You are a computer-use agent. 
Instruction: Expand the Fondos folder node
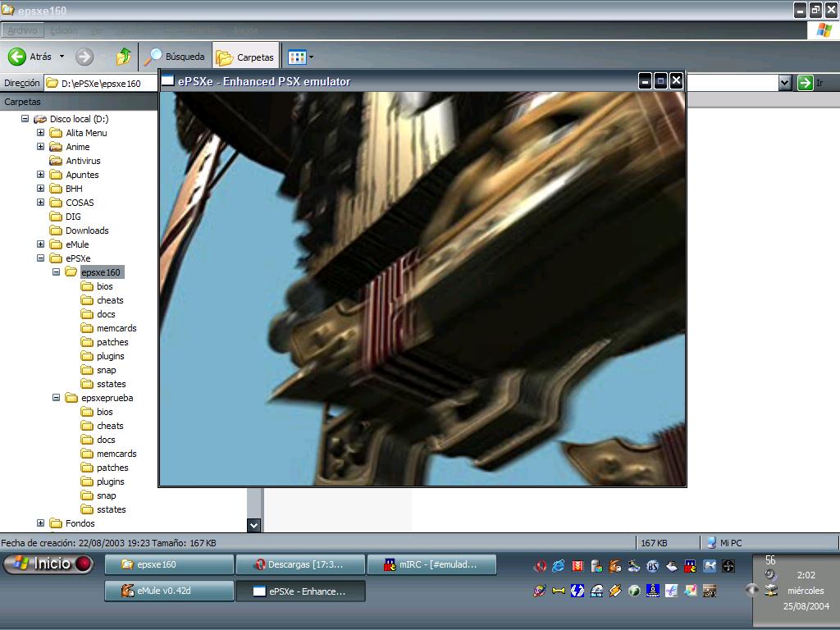pos(40,523)
